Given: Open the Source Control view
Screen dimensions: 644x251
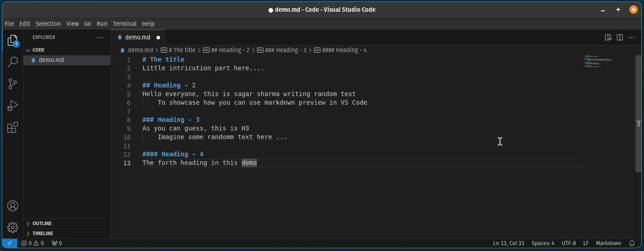Looking at the screenshot, I should pyautogui.click(x=13, y=84).
